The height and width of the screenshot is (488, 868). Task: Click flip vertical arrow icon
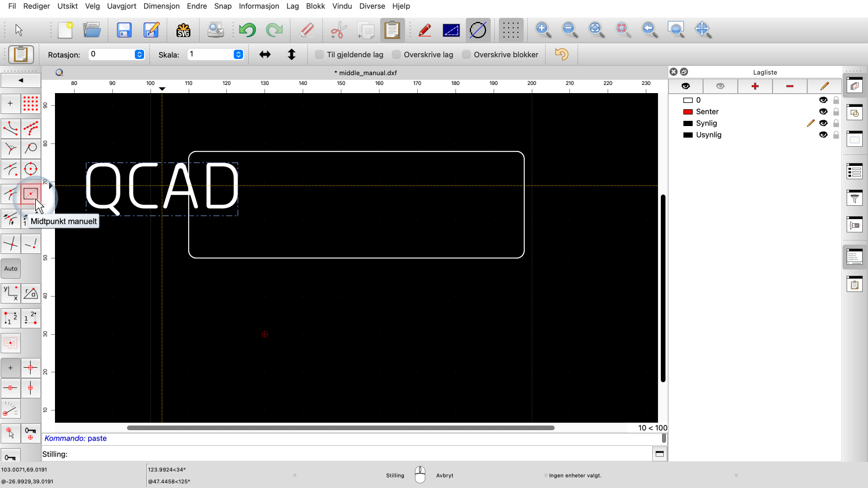tap(292, 54)
